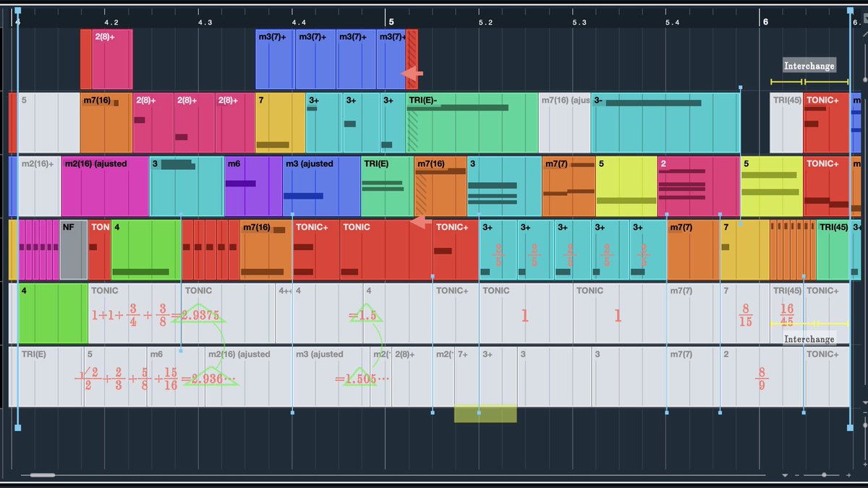Select the purple m6 clip
868x488 pixels.
(x=253, y=187)
